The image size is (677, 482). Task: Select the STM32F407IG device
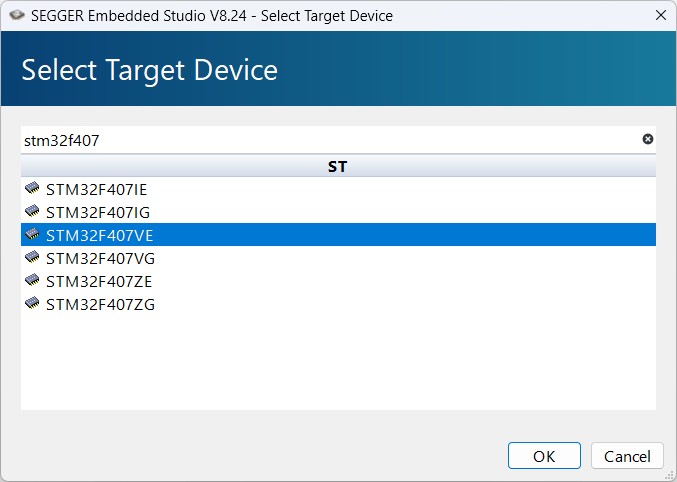(x=98, y=212)
